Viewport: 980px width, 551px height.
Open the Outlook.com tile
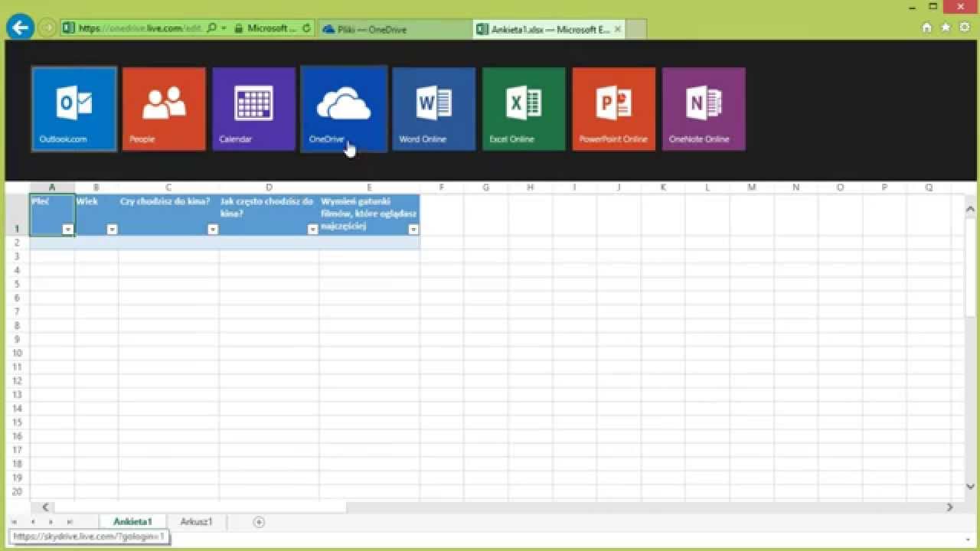click(74, 109)
